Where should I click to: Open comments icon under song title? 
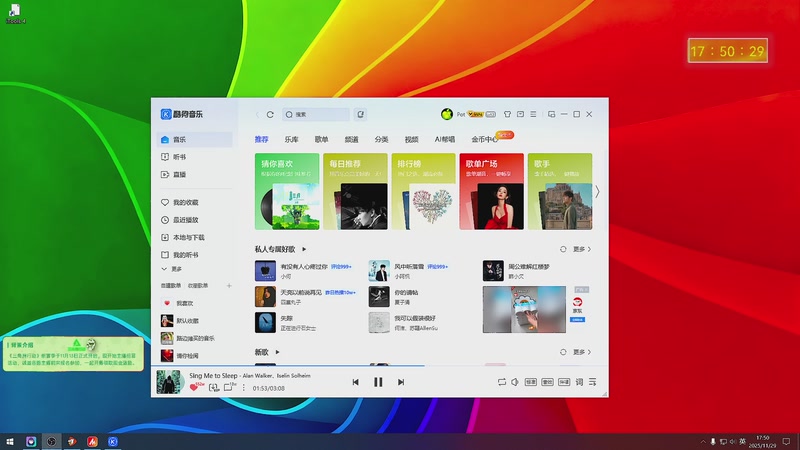point(228,387)
